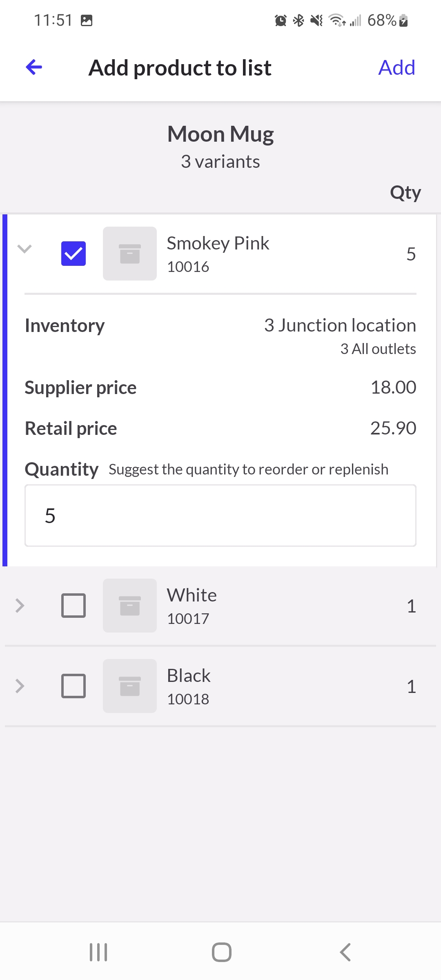441x980 pixels.
Task: Tap Smokey Pink product placeholder image
Action: tap(130, 254)
